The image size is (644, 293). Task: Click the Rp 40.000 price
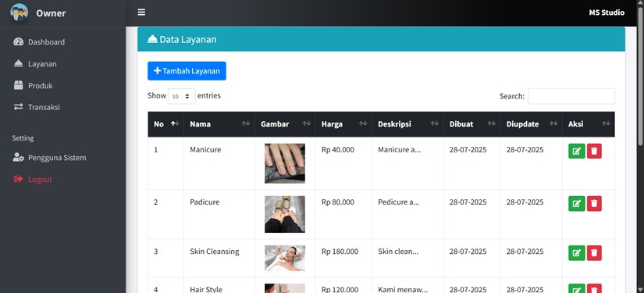[337, 149]
